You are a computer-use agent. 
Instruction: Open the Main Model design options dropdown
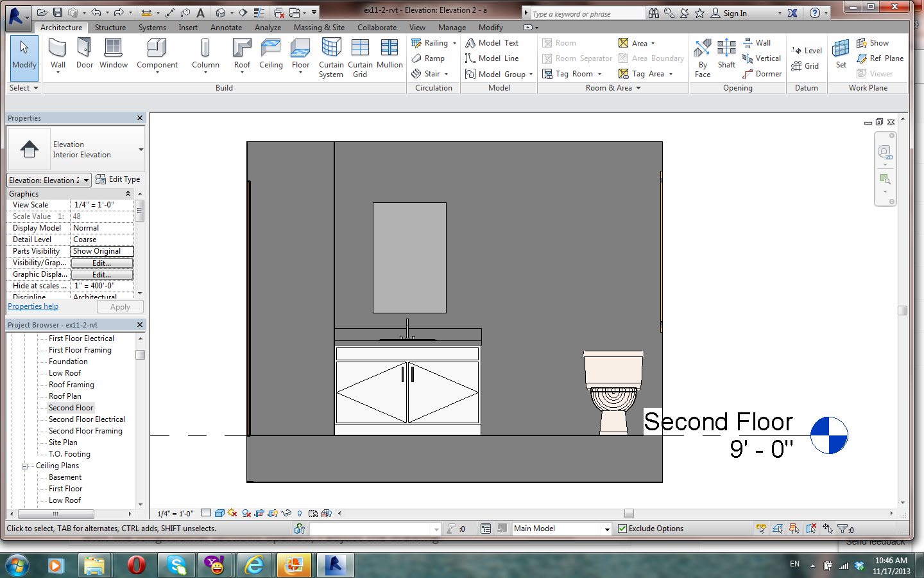(x=607, y=529)
